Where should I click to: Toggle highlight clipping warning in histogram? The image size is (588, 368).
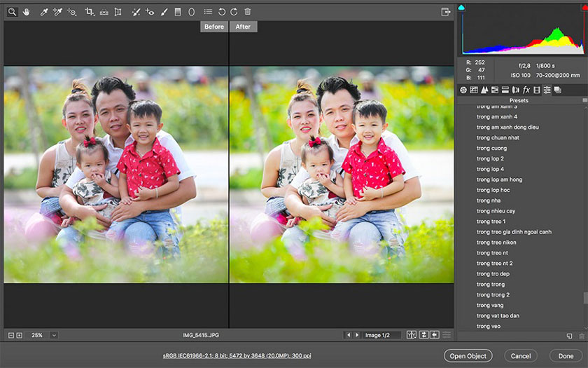pos(584,8)
